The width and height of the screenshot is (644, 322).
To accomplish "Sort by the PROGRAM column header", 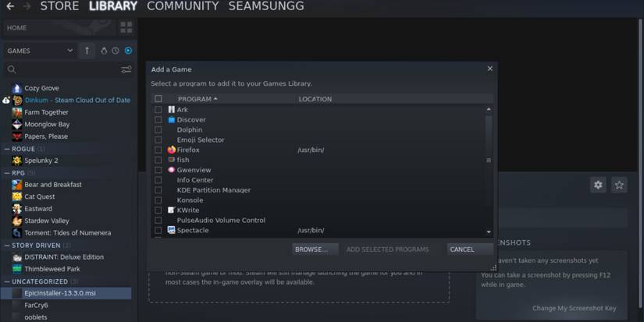I will [197, 99].
